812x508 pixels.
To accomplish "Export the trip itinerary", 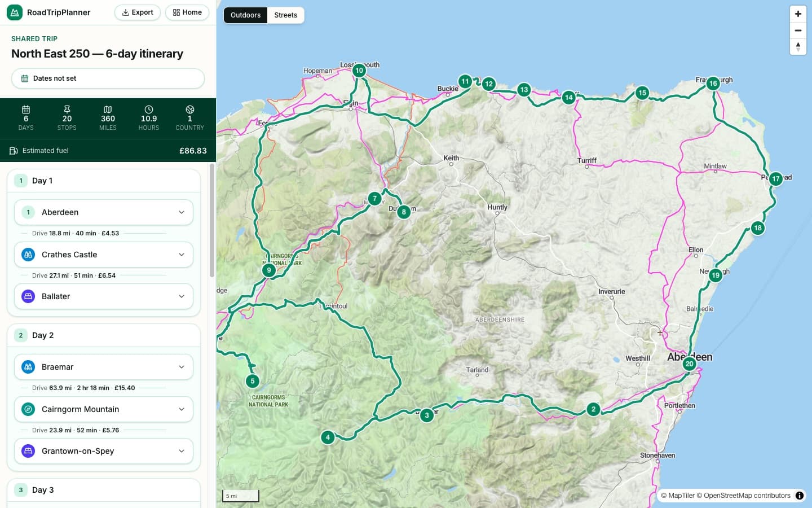I will tap(138, 12).
